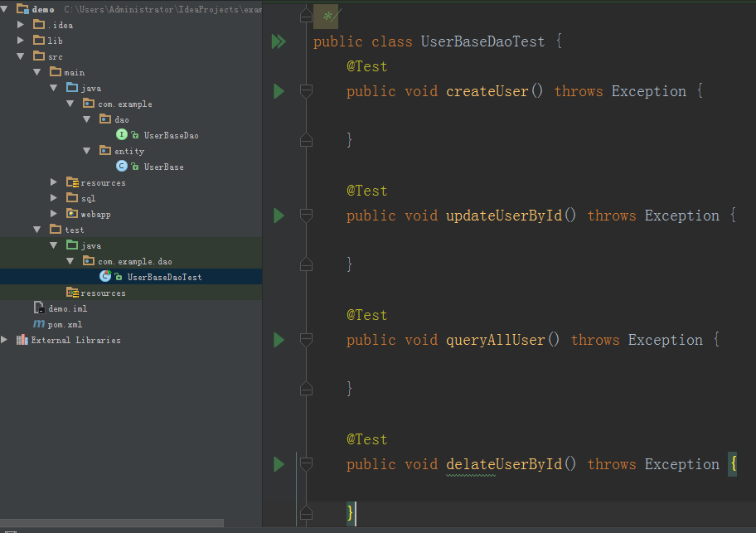Image resolution: width=756 pixels, height=533 pixels.
Task: Select the UserBaseDaoTest test class icon
Action: pyautogui.click(x=105, y=276)
